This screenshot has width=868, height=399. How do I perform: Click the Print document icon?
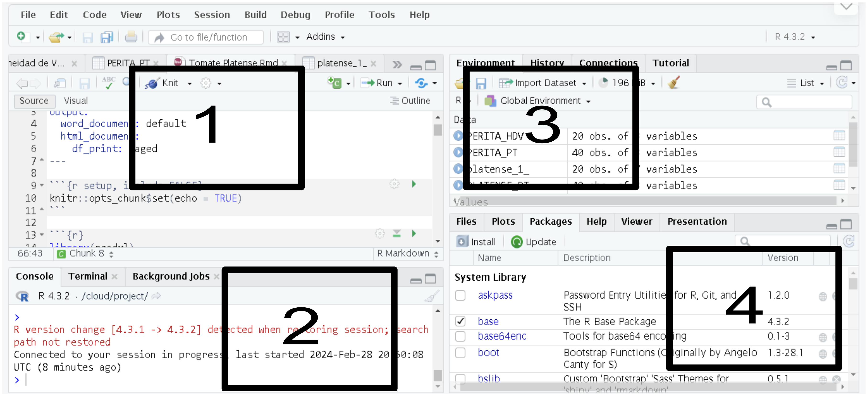(x=131, y=37)
